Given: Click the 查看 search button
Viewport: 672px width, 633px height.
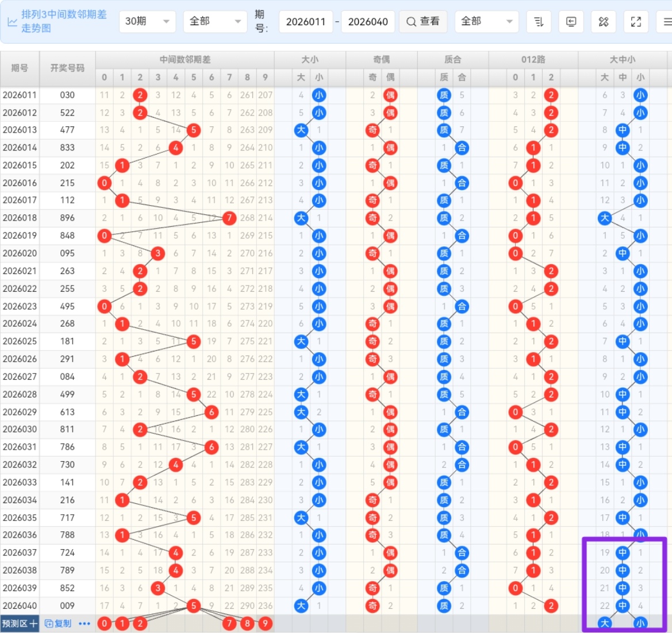Looking at the screenshot, I should 423,22.
